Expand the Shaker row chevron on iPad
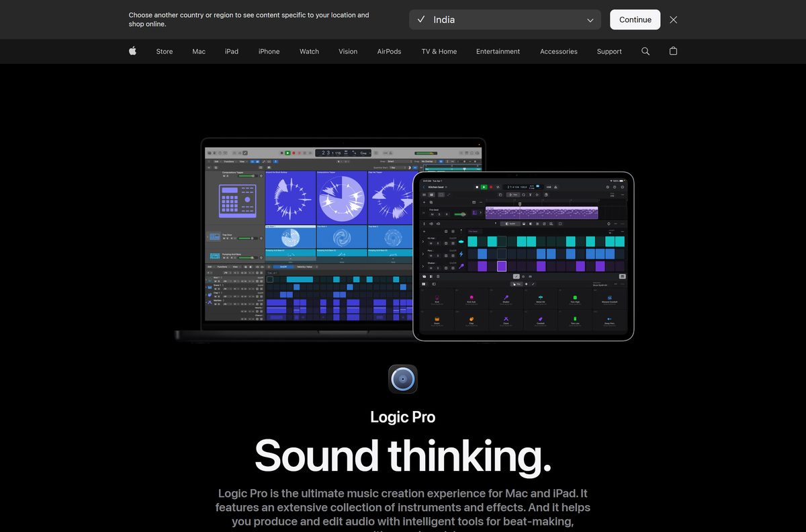This screenshot has width=806, height=532. tap(423, 266)
